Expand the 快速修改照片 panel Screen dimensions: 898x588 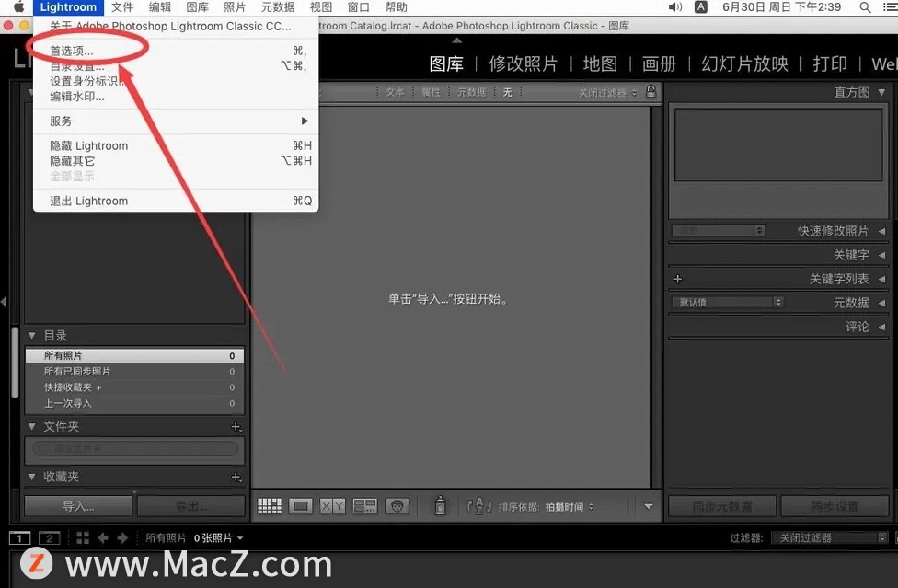882,231
